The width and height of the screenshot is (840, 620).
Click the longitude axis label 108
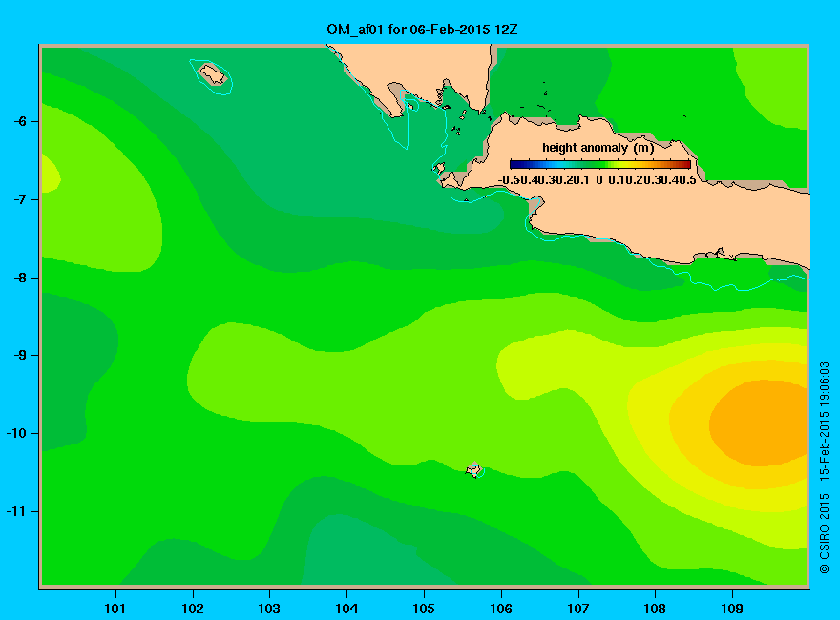click(655, 609)
